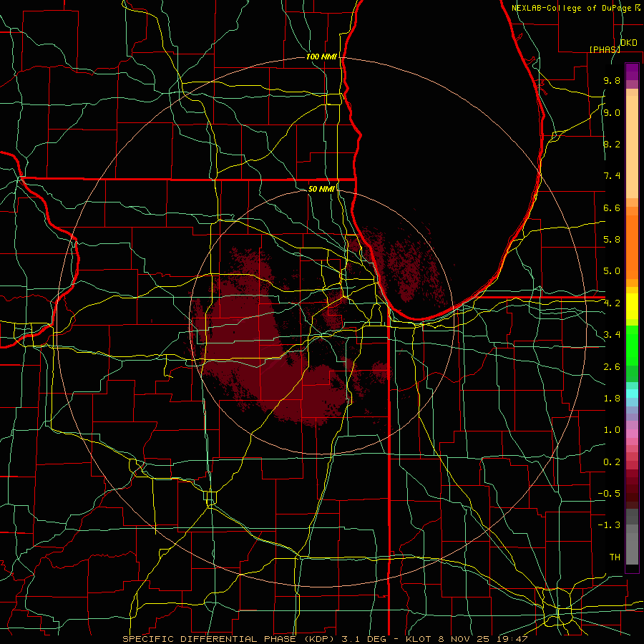This screenshot has width=644, height=644.
Task: Pick the cyan segment of the color bar
Action: 632,394
